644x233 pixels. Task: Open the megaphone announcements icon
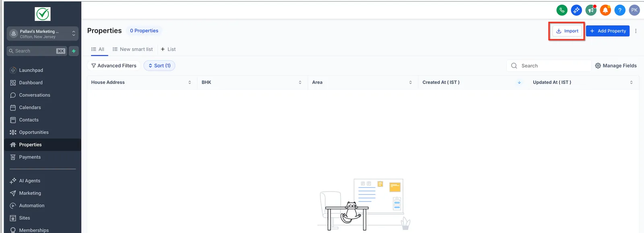click(x=591, y=10)
